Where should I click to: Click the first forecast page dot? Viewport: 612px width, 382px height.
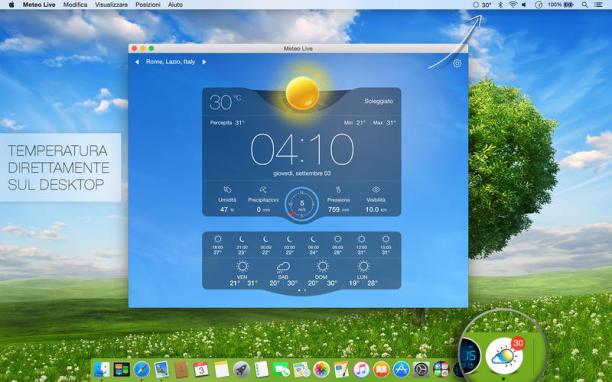click(x=299, y=291)
